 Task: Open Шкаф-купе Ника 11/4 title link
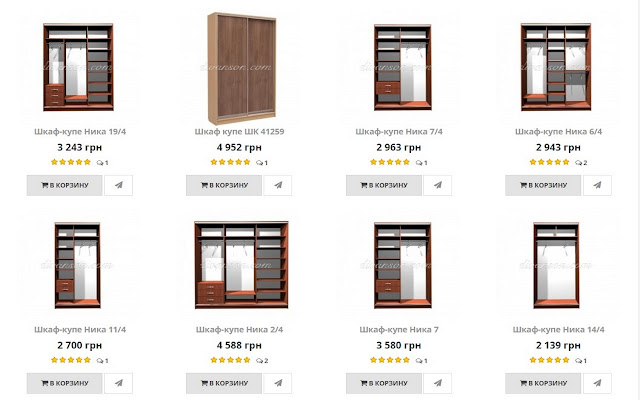coord(79,329)
